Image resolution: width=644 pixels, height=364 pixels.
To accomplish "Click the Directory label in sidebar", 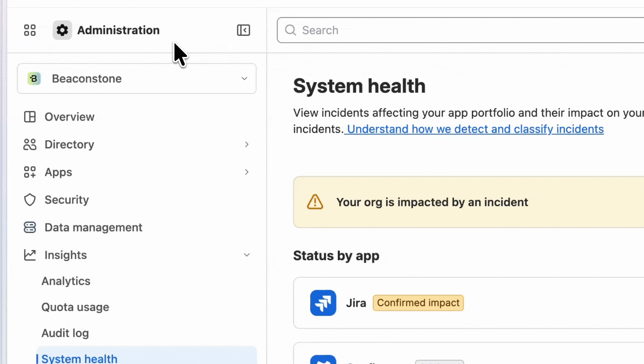I will (69, 145).
